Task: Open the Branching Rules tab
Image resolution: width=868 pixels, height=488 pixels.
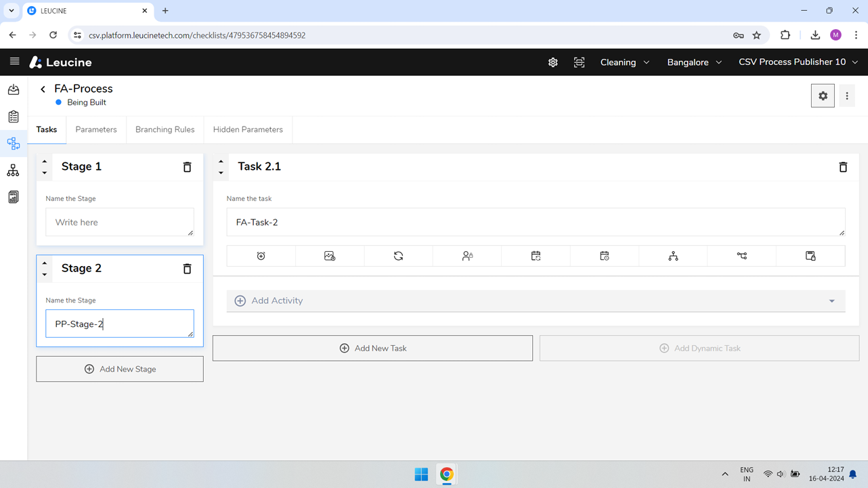Action: (165, 129)
